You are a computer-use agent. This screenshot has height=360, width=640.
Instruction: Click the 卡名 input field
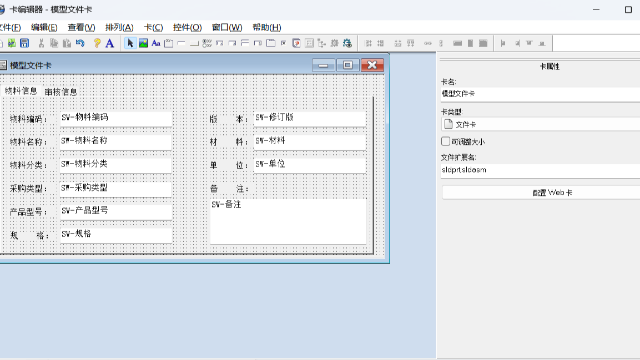coord(540,94)
